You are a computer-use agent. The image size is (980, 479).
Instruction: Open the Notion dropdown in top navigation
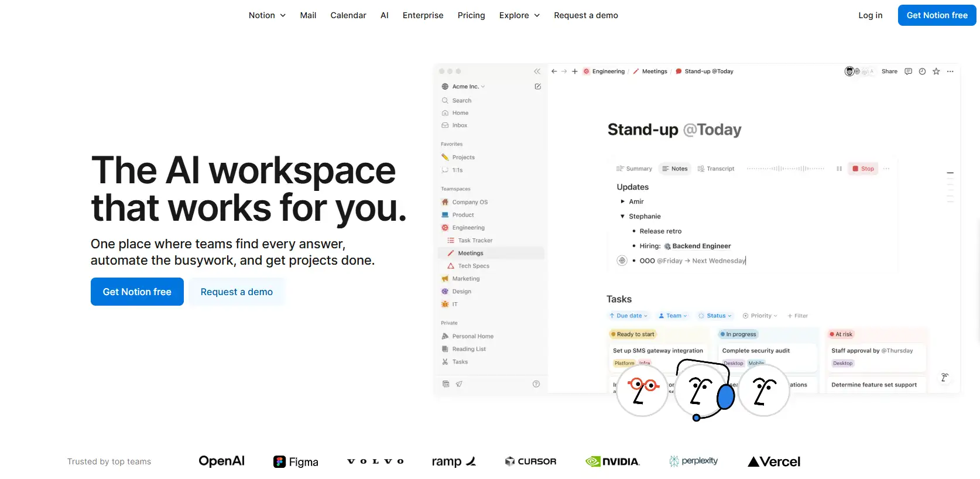coord(267,15)
